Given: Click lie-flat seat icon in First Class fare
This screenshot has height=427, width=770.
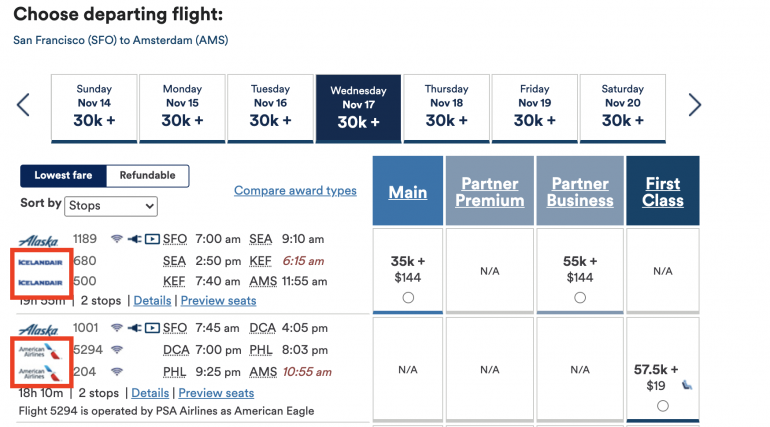Looking at the screenshot, I should point(687,384).
